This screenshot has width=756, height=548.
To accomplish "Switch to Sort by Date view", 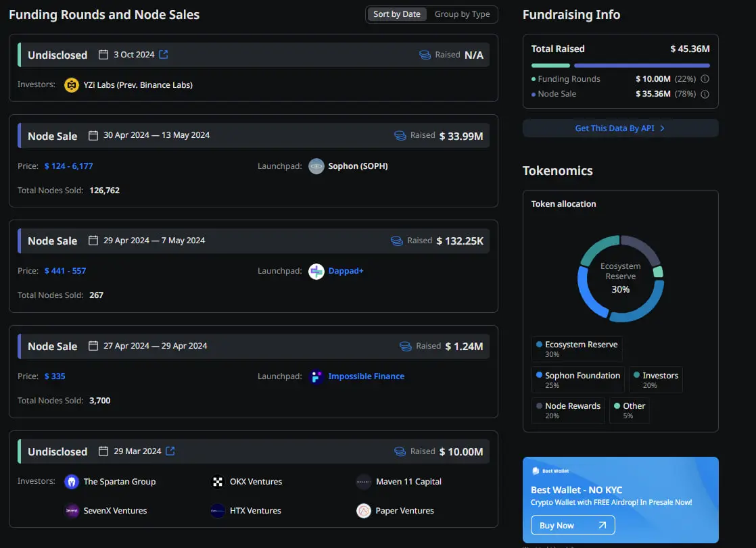I will (397, 14).
